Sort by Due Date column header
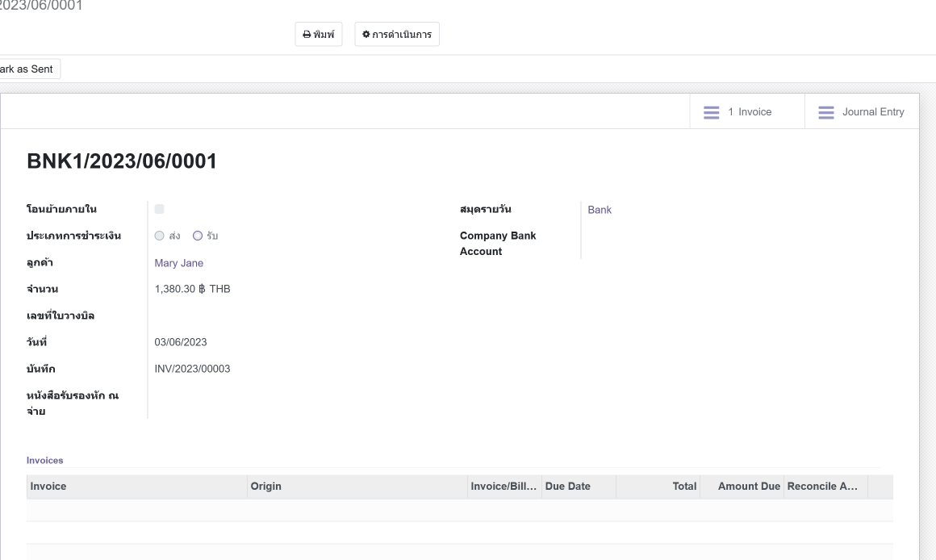Screen dimensions: 936x560 coord(567,487)
